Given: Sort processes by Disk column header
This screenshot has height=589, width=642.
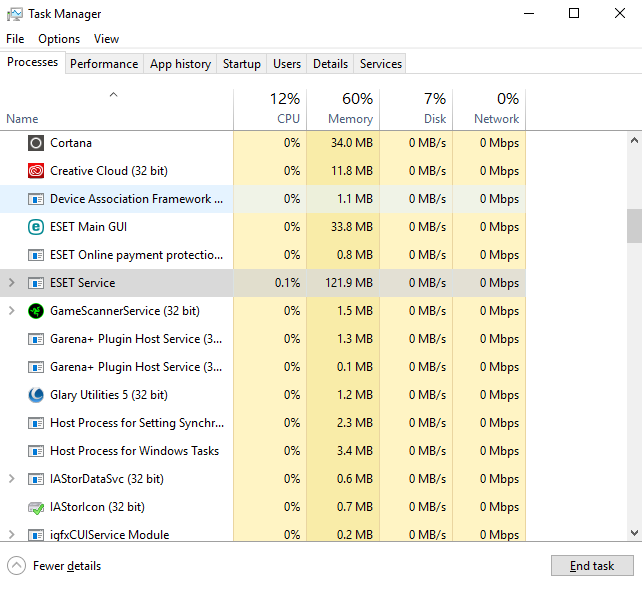Looking at the screenshot, I should click(x=416, y=109).
